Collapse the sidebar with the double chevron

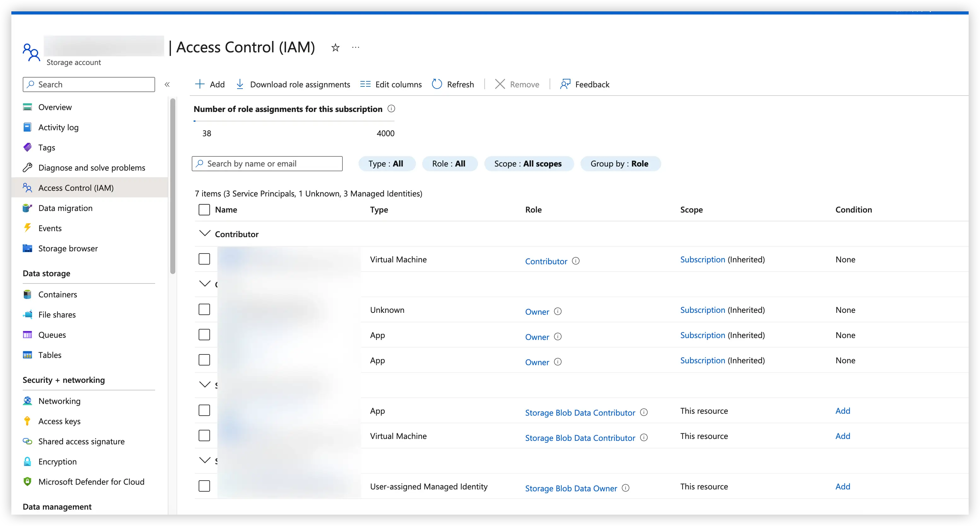pyautogui.click(x=167, y=85)
